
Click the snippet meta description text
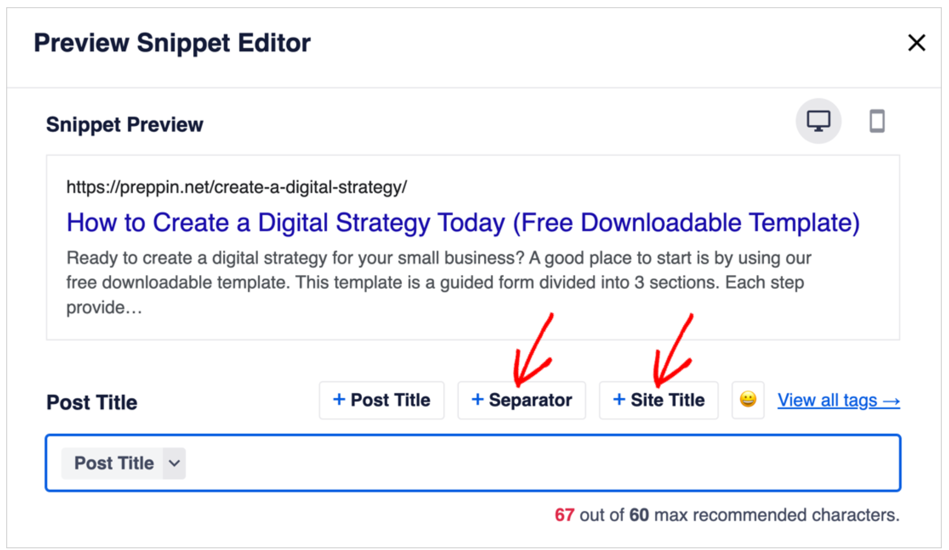[x=439, y=283]
